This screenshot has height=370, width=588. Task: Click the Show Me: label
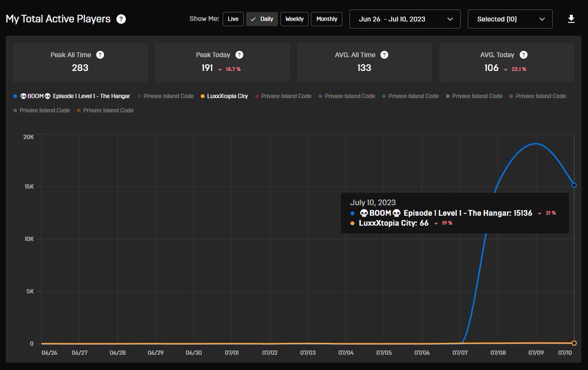[204, 19]
